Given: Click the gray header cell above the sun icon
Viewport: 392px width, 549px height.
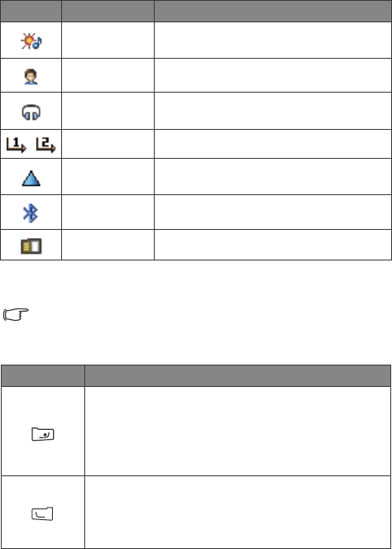Looking at the screenshot, I should point(31,11).
